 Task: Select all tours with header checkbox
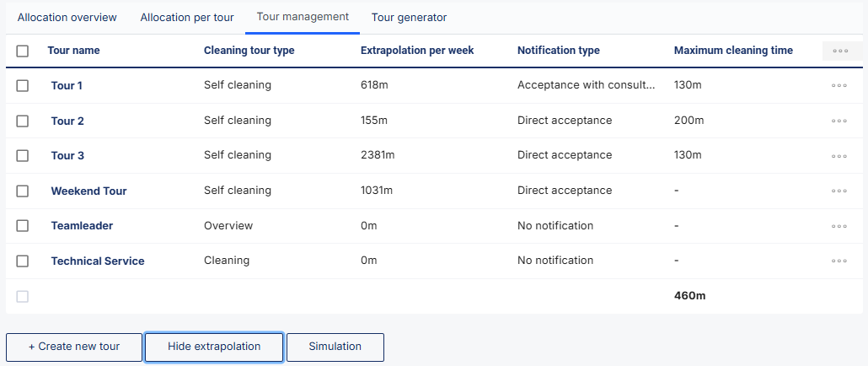[x=23, y=51]
